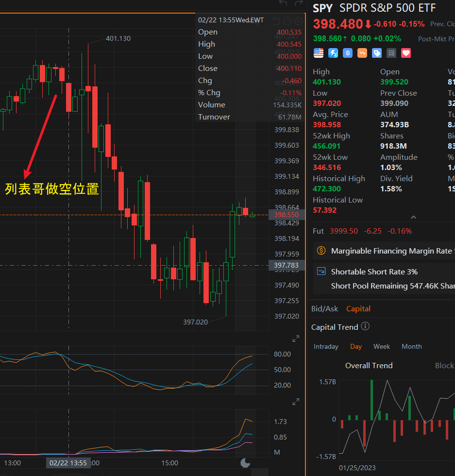Click the current price tag 398.550

pos(287,215)
